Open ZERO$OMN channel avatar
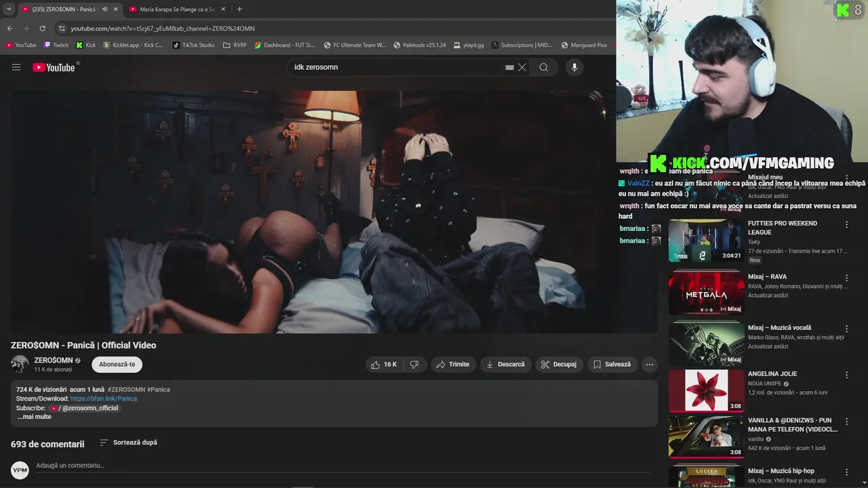868x488 pixels. click(20, 364)
